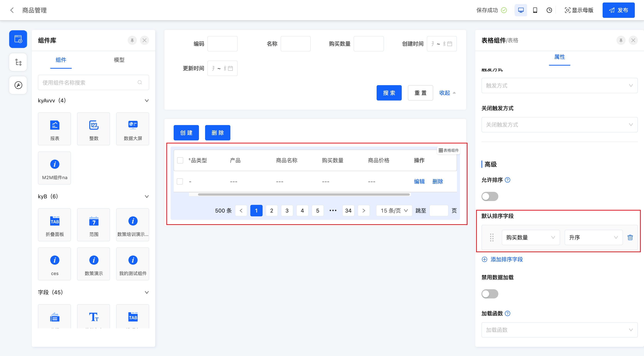Open the wrench tools sidebar icon

click(x=18, y=85)
